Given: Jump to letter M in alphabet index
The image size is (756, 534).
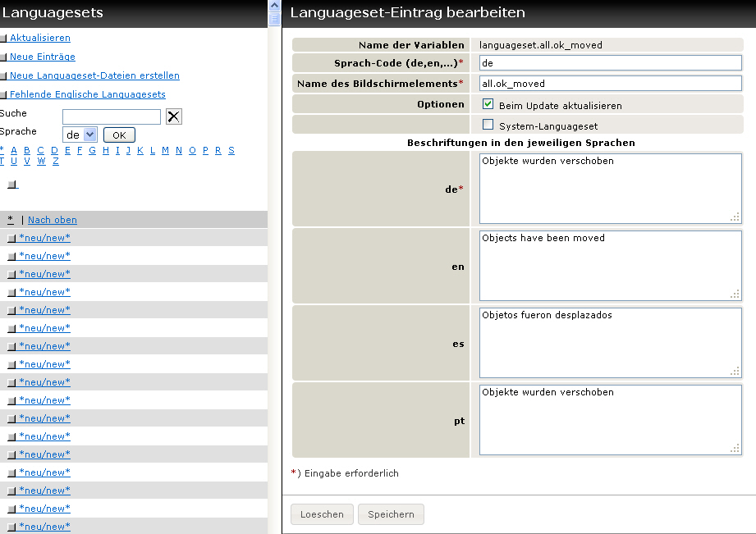Looking at the screenshot, I should coord(165,150).
